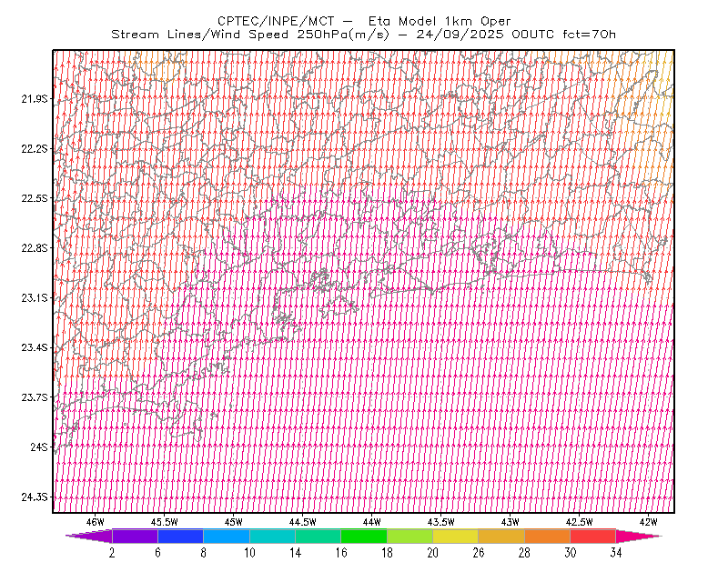Click the subtitle with Wind Speed 250hPa
The height and width of the screenshot is (562, 728).
tap(363, 35)
